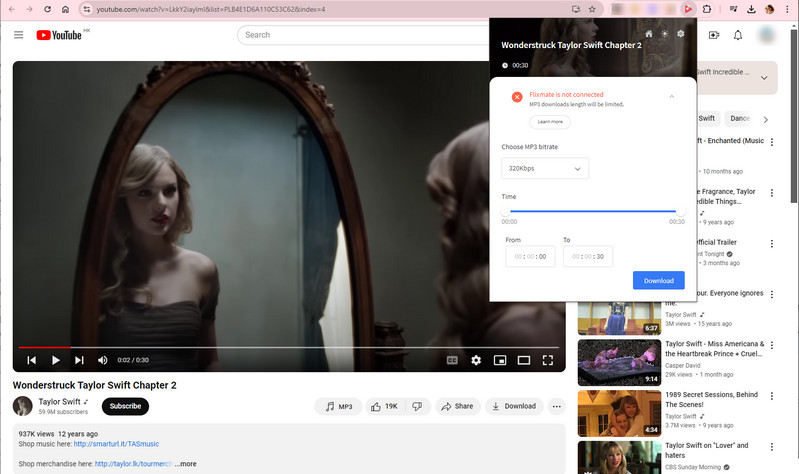Switch to the miniplayer
The image size is (799, 474).
500,360
